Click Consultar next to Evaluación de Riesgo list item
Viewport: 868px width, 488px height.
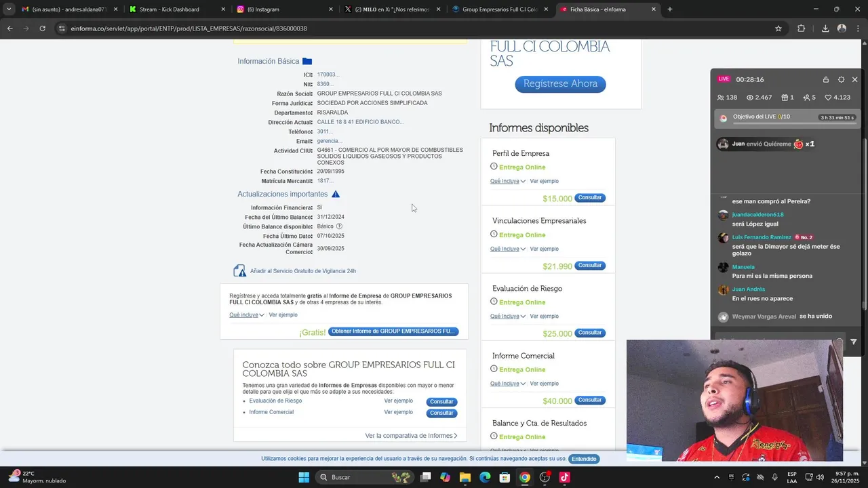click(x=441, y=402)
